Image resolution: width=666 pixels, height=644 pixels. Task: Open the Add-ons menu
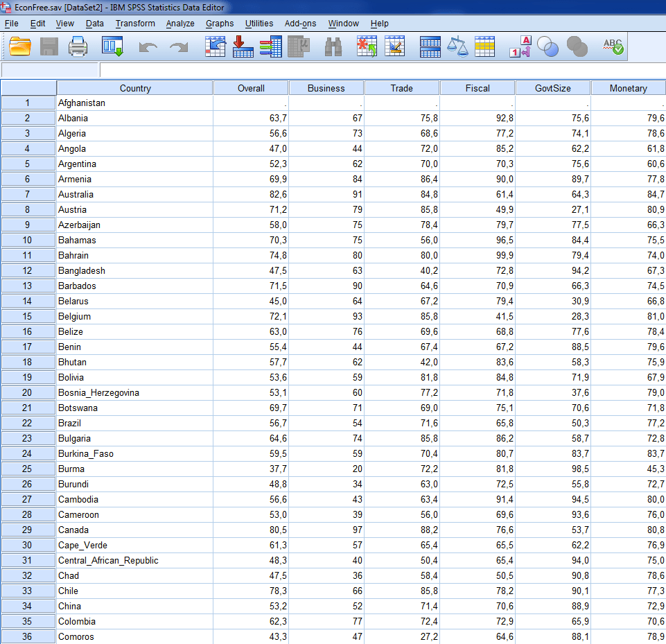coord(300,24)
